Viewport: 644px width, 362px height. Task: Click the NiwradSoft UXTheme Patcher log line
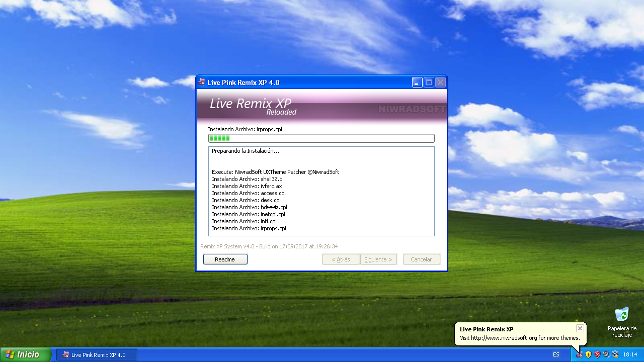(x=275, y=172)
